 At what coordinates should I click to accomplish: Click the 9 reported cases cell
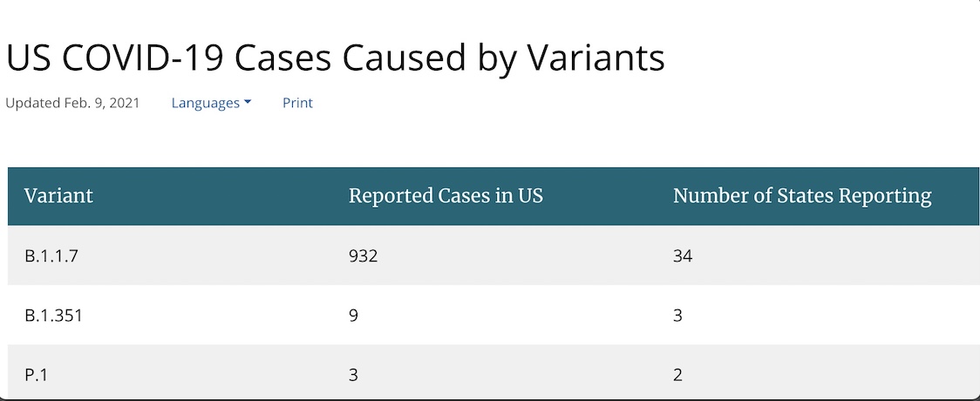354,316
